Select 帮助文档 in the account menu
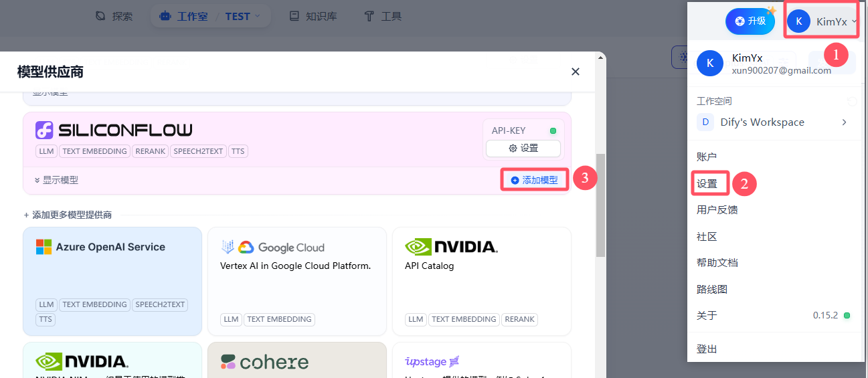Screen dimensions: 868x378 717,263
